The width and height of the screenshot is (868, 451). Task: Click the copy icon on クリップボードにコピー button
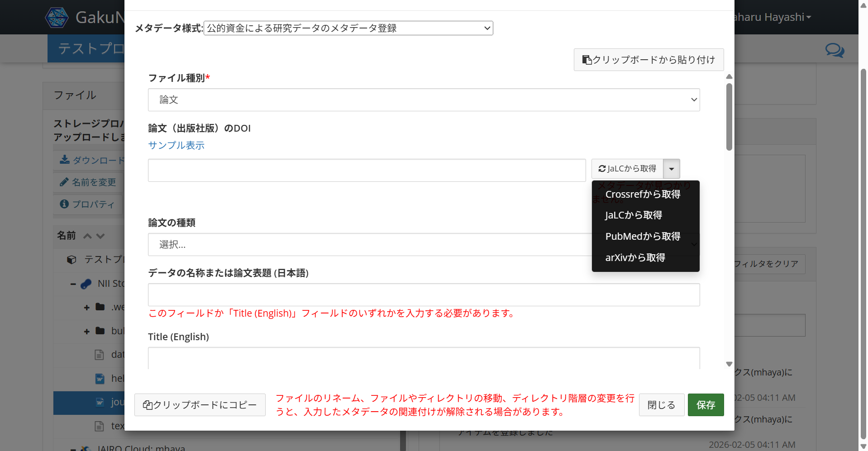pyautogui.click(x=148, y=405)
